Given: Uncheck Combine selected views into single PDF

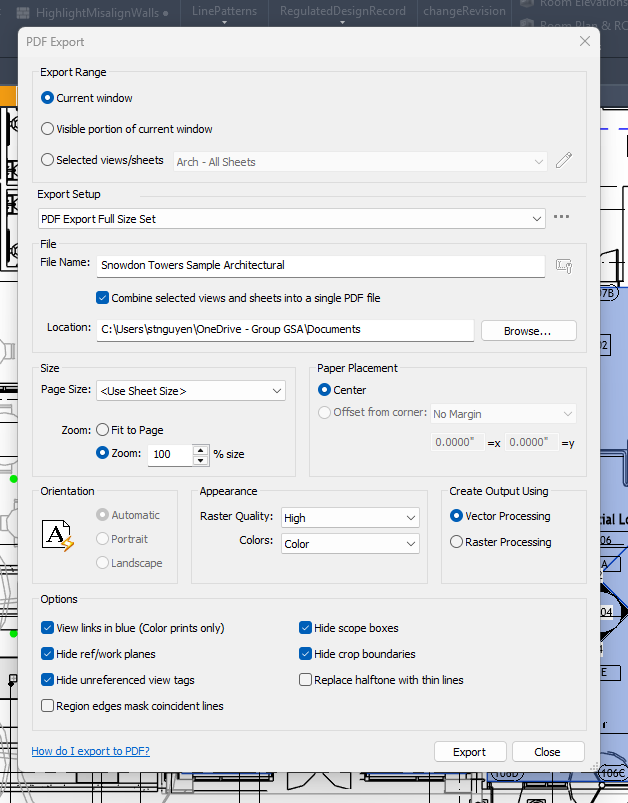Looking at the screenshot, I should [102, 298].
